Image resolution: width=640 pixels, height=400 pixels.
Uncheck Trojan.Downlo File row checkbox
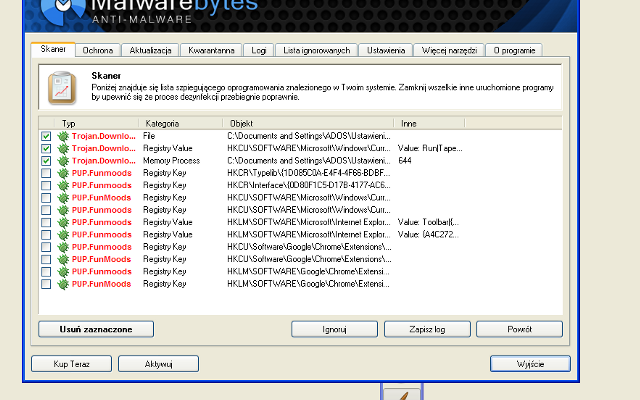tap(46, 136)
